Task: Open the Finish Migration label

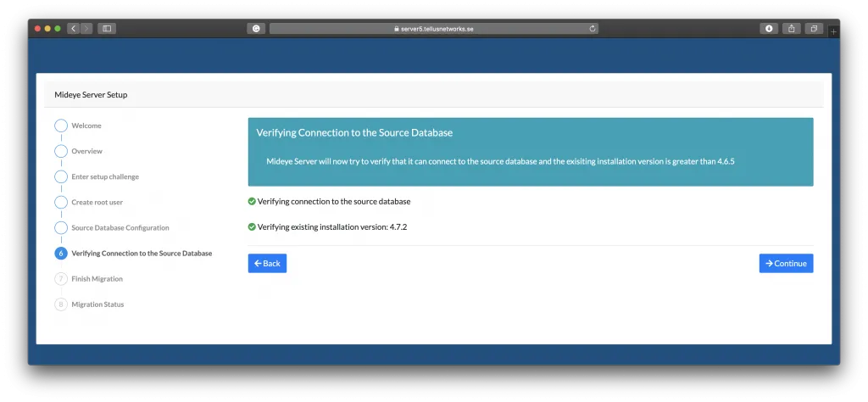Action: click(97, 278)
